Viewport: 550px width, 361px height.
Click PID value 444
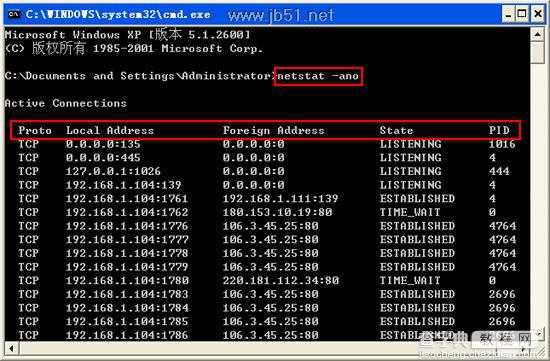coord(499,172)
